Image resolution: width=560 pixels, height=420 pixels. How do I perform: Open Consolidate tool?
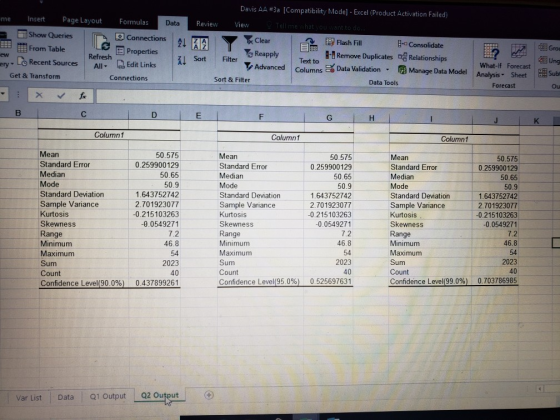pos(420,45)
